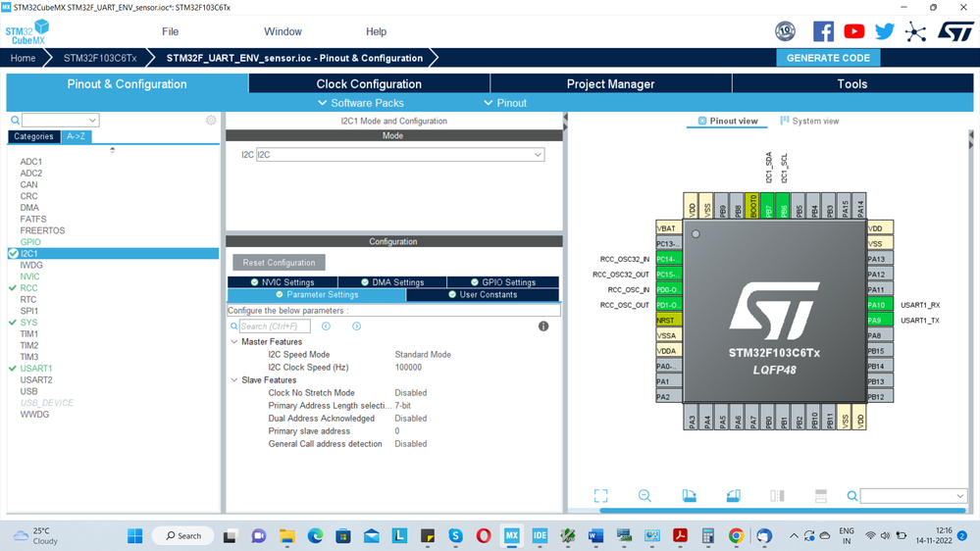Select USART1 in the peripheral list
This screenshot has width=980, height=551.
[x=36, y=368]
